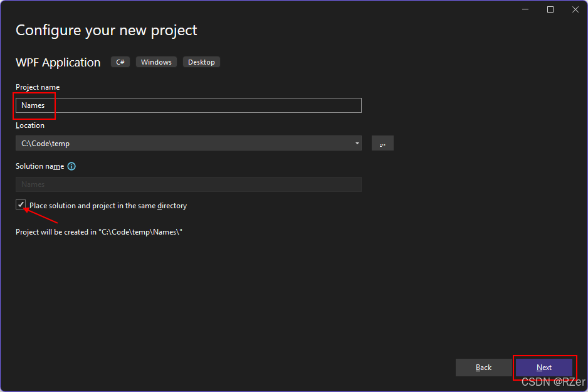Select the Desktop project type tag
Screen dimensions: 588x392
[x=201, y=62]
